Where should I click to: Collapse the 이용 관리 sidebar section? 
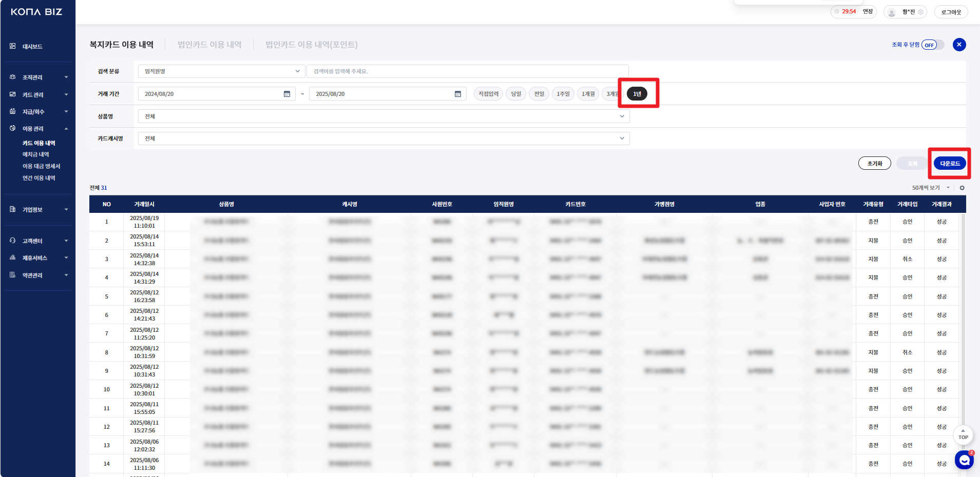pyautogui.click(x=39, y=129)
